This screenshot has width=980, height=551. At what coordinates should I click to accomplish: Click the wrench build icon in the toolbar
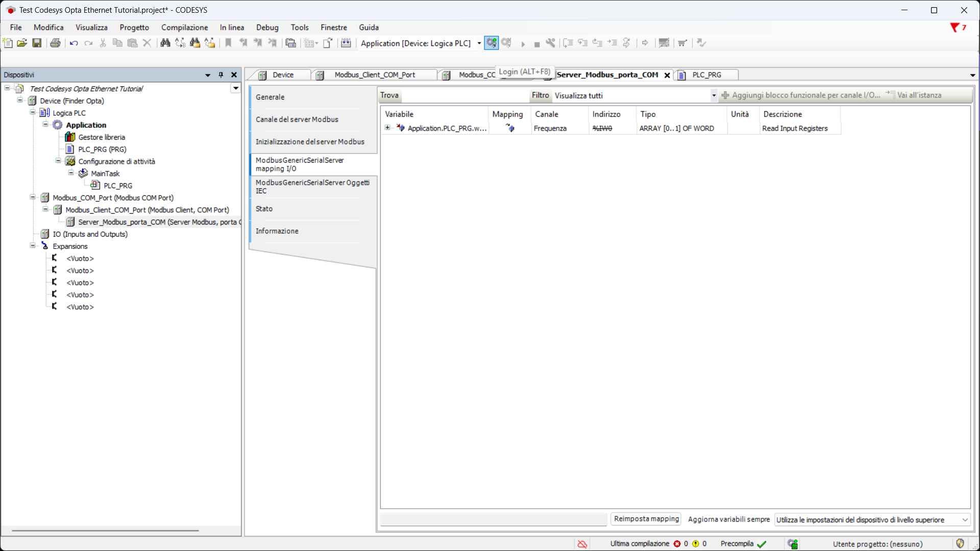(550, 43)
